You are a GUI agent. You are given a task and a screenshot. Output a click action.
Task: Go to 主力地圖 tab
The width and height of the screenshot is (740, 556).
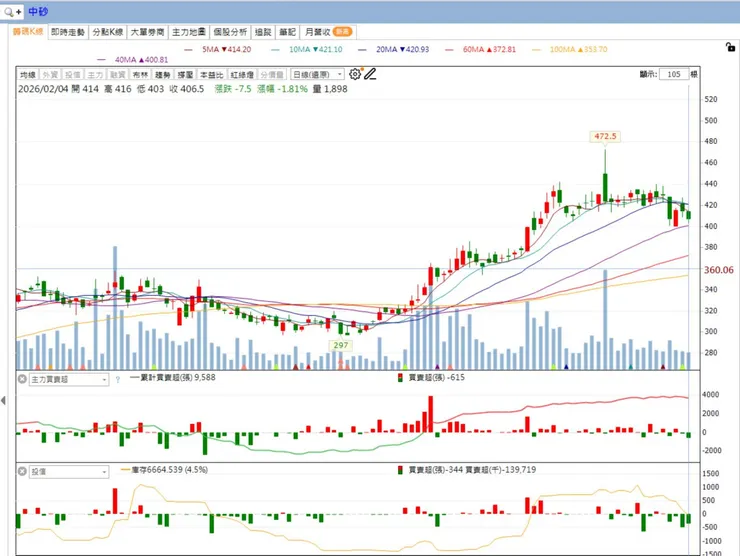pos(189,32)
